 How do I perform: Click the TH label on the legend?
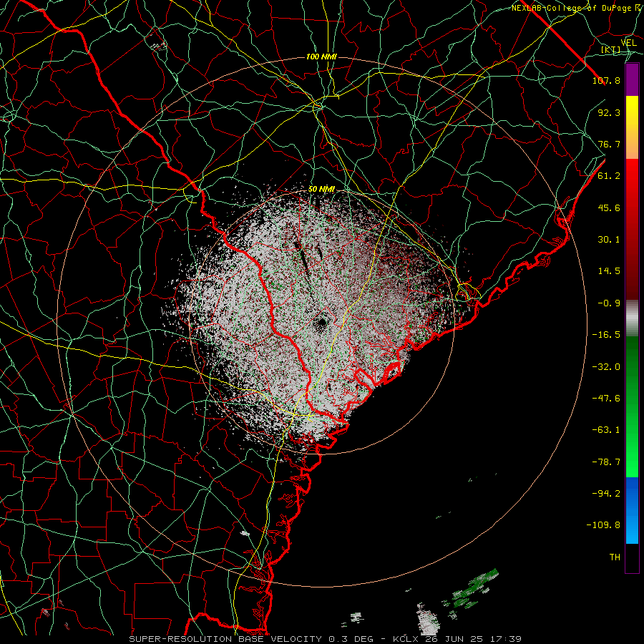(615, 557)
